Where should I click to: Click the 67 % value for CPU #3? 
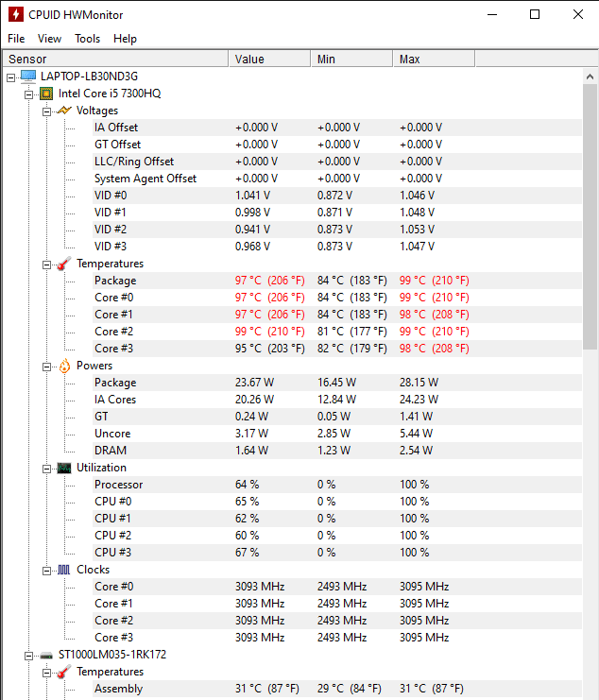[247, 553]
